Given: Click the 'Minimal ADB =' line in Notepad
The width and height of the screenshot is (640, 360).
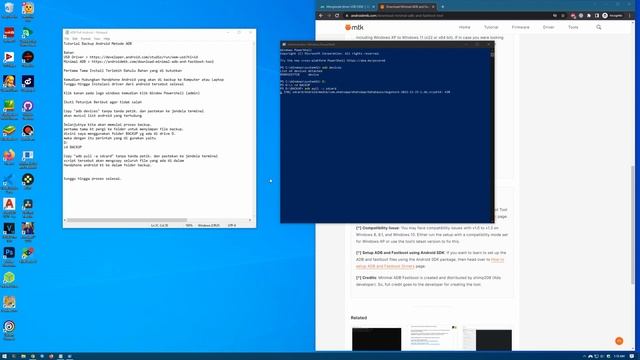Looking at the screenshot, I should pyautogui.click(x=139, y=62).
